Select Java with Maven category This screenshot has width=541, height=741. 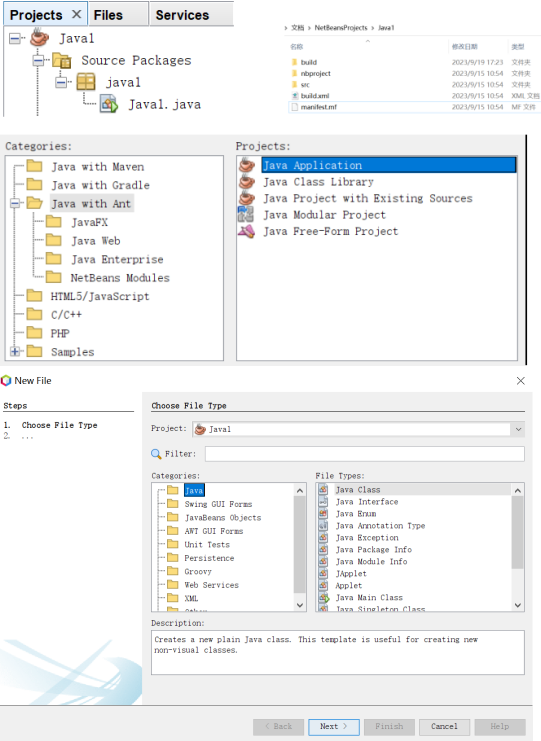click(x=98, y=166)
